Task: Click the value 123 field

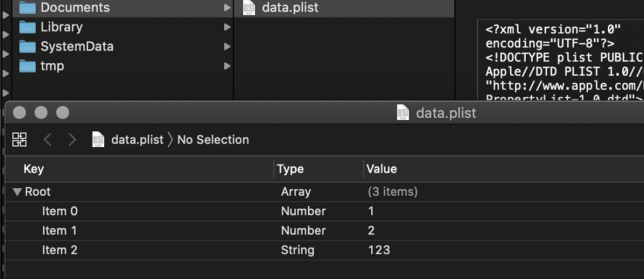Action: click(379, 250)
